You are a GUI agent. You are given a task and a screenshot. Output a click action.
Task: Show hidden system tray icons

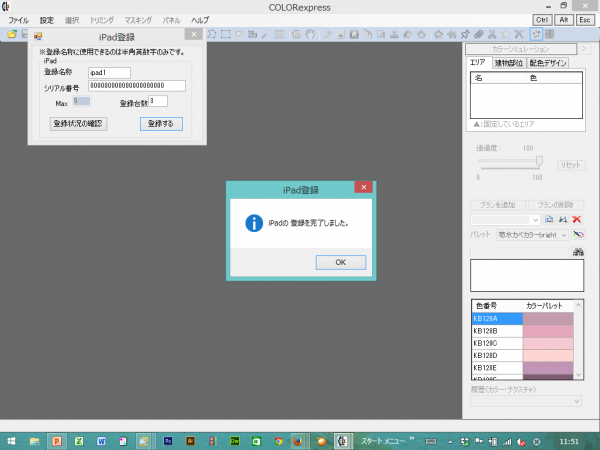450,442
